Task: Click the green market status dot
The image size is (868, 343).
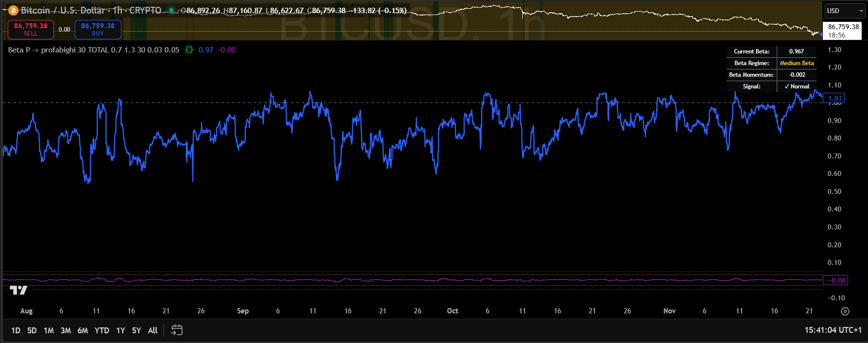Action: 171,10
